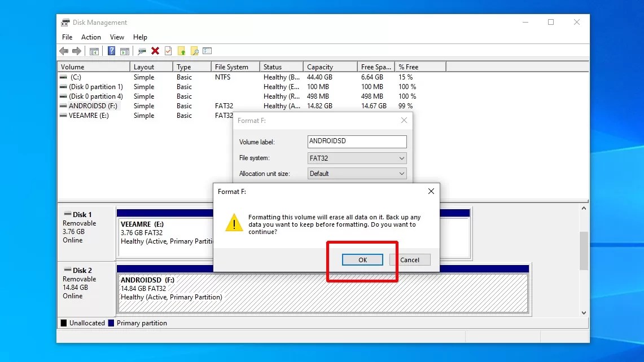Click the Forward navigation arrow in toolbar

(x=77, y=51)
